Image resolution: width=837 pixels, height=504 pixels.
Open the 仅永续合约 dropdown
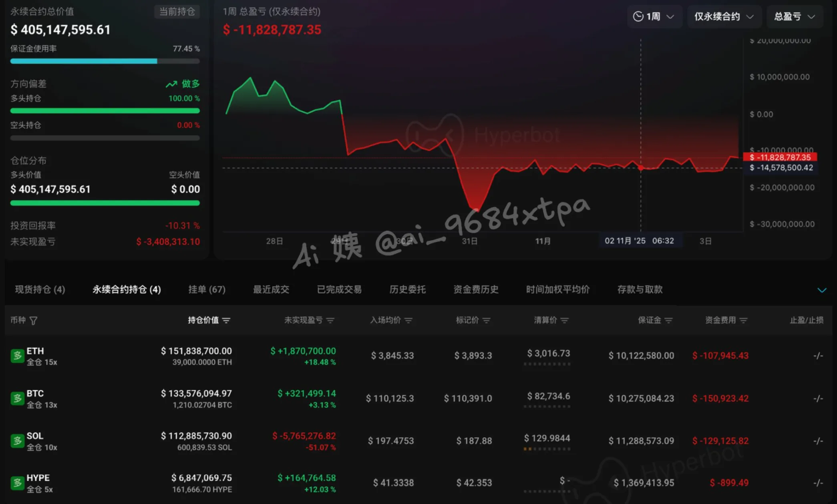[x=724, y=17]
